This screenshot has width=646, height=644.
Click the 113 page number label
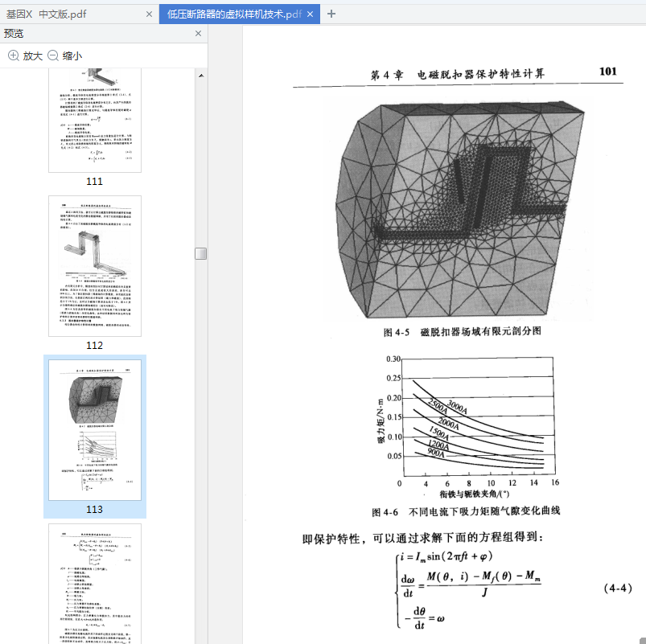pos(94,510)
